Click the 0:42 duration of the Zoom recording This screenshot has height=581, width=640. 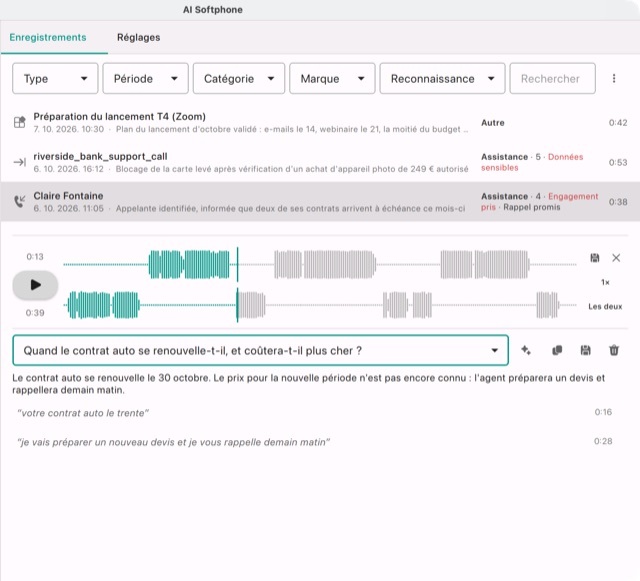tap(618, 122)
